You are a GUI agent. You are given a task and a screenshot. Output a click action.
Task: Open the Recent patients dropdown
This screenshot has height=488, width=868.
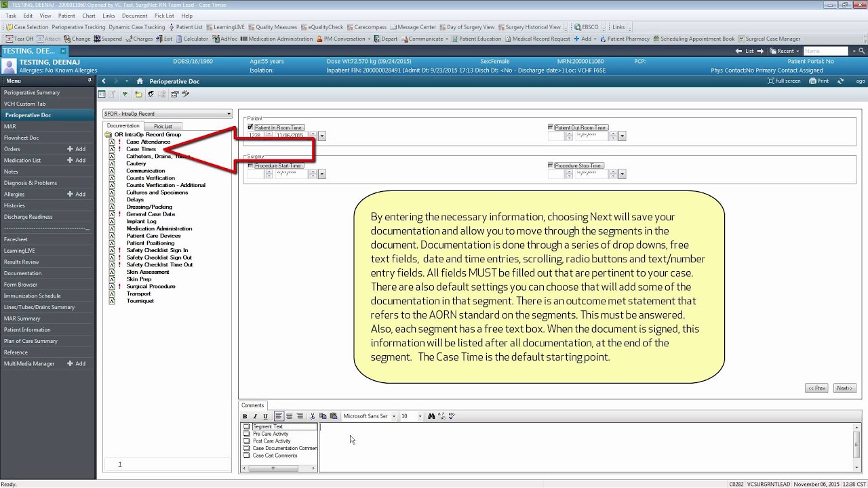pyautogui.click(x=785, y=51)
